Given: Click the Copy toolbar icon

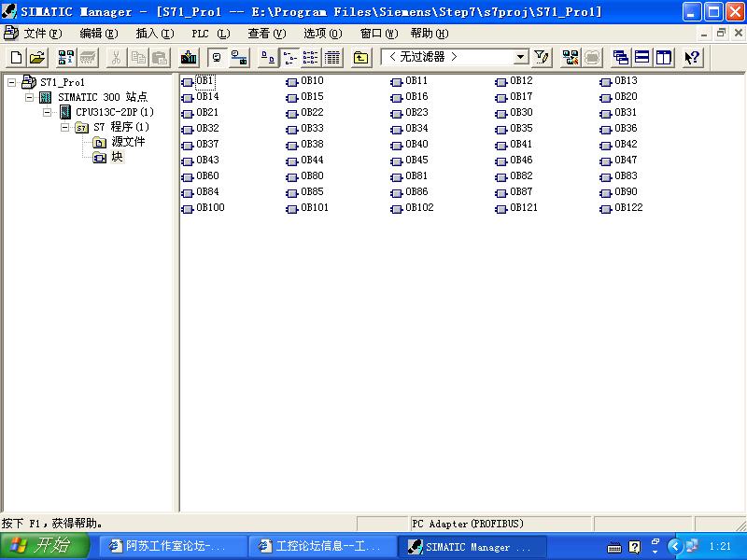Looking at the screenshot, I should 138,58.
